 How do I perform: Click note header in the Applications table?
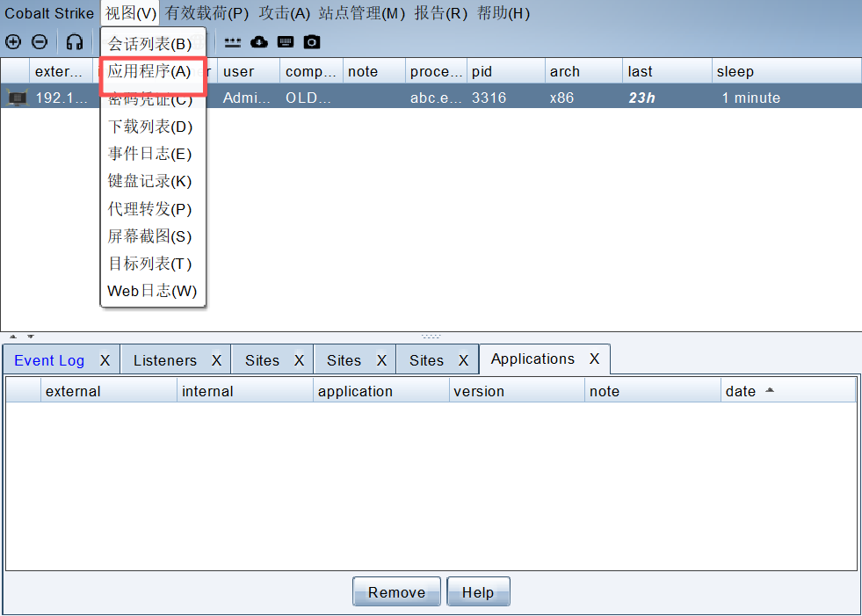pyautogui.click(x=653, y=391)
